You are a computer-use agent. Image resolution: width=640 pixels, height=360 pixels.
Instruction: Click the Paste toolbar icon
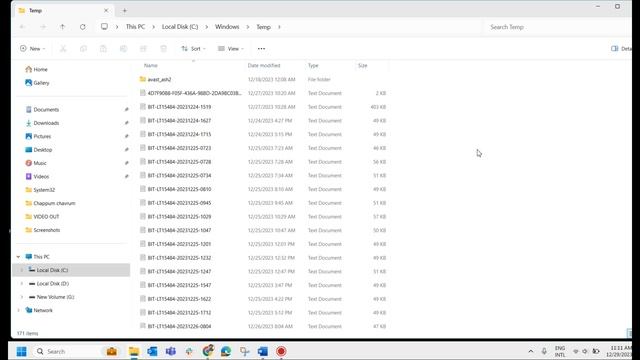[x=103, y=49]
